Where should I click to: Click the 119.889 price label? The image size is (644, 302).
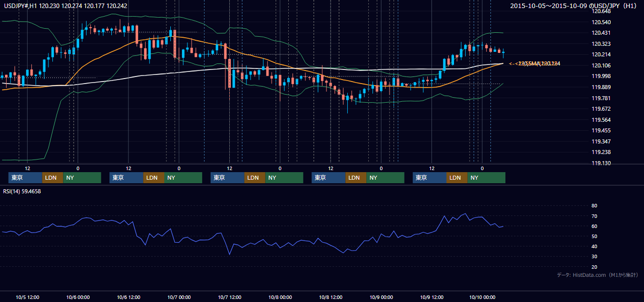point(602,87)
